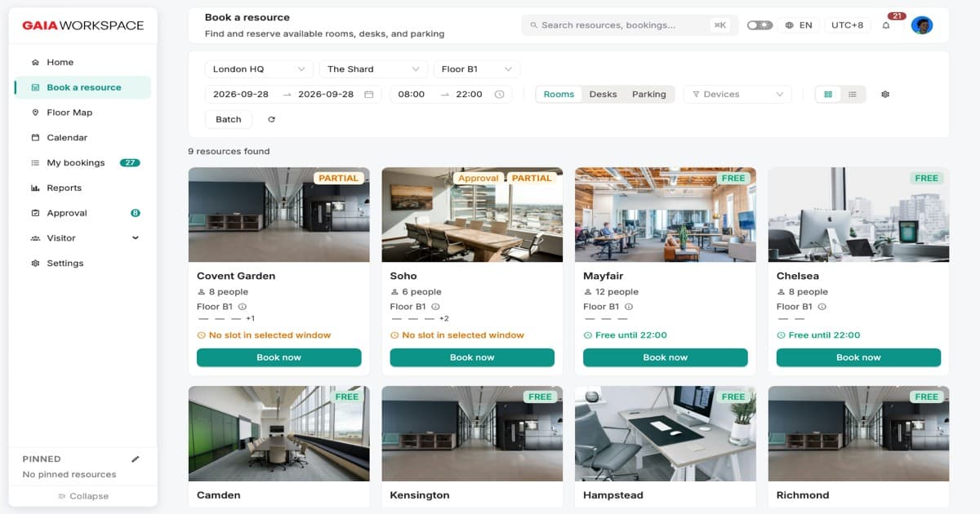Book the Chelsea room now

[x=858, y=357]
